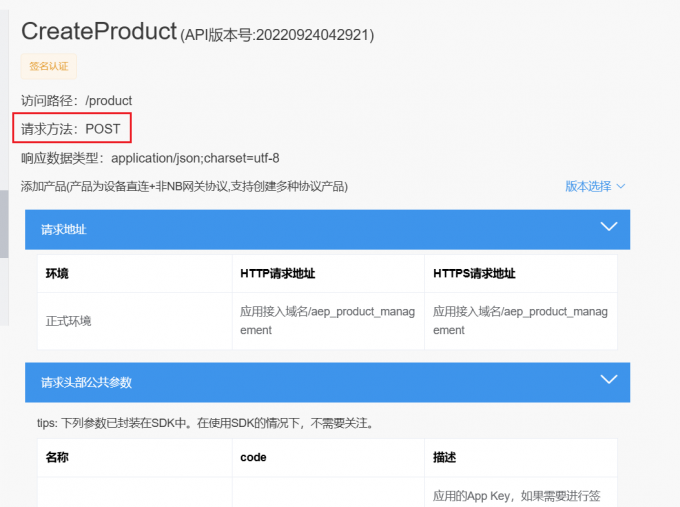Viewport: 680px width, 507px height.
Task: Click the 应用的App Key description cell
Action: click(x=520, y=493)
